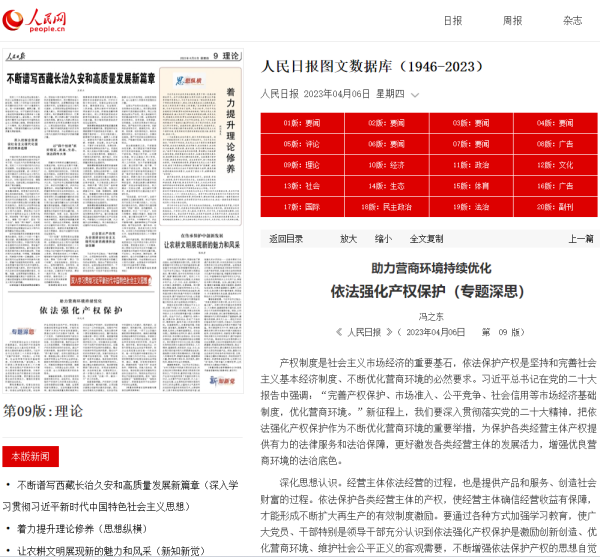Click the article title 依法强化产权保护（专题深思）
This screenshot has width=600, height=557.
click(x=427, y=292)
